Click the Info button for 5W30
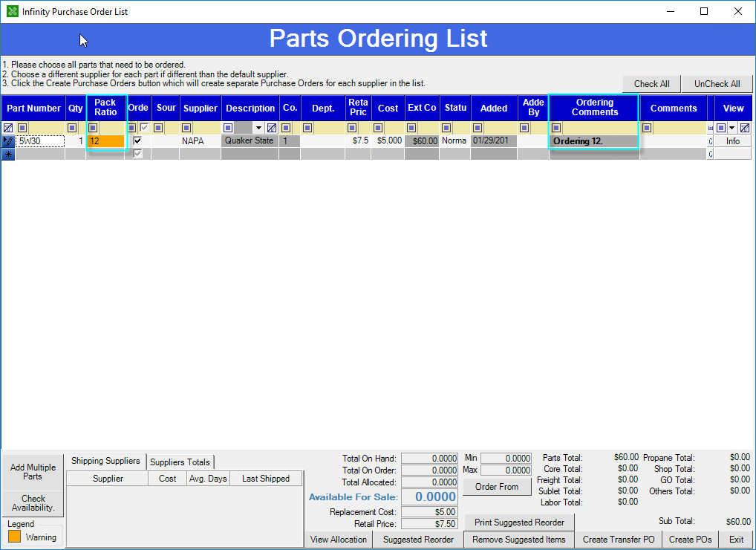The width and height of the screenshot is (756, 550). (x=733, y=141)
